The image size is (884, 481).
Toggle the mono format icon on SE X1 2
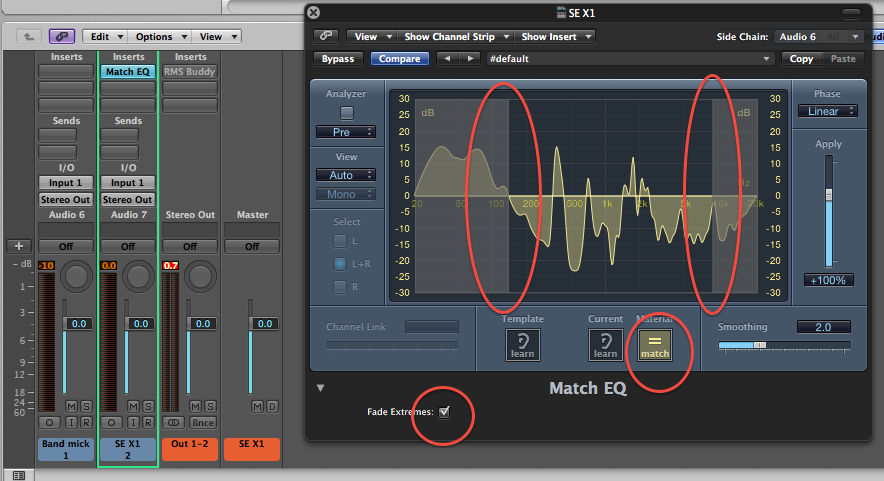tap(112, 422)
